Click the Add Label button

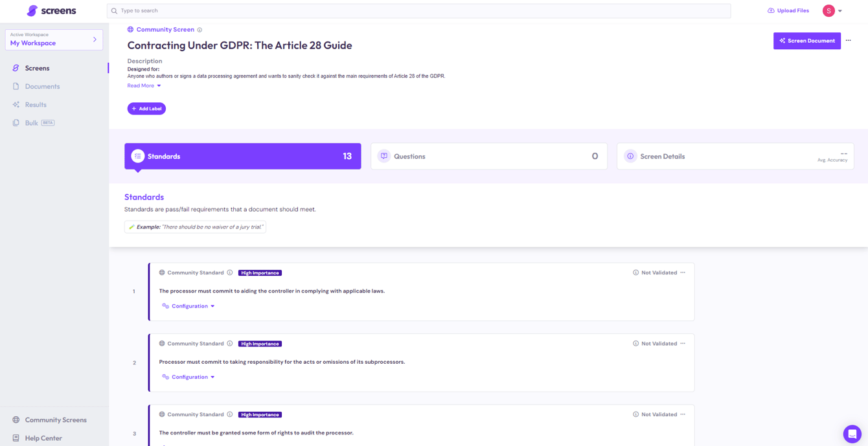coord(146,109)
